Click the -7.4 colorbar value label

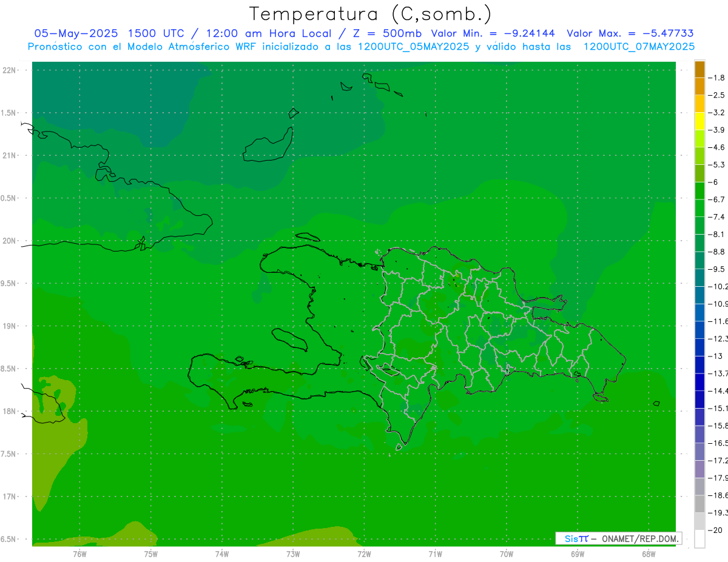pos(718,217)
